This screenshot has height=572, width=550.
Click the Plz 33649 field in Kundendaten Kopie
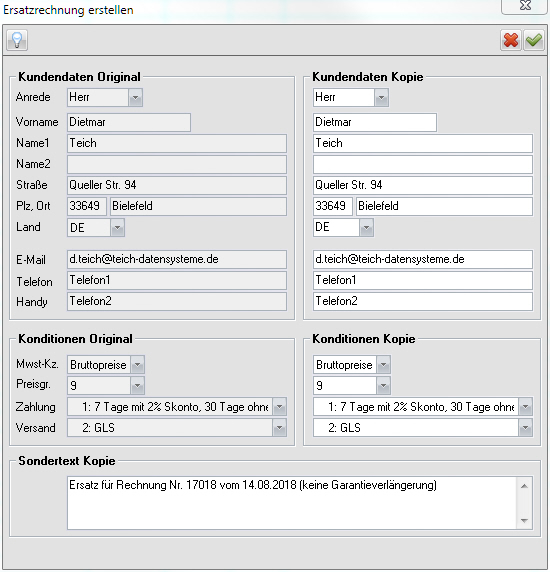333,206
